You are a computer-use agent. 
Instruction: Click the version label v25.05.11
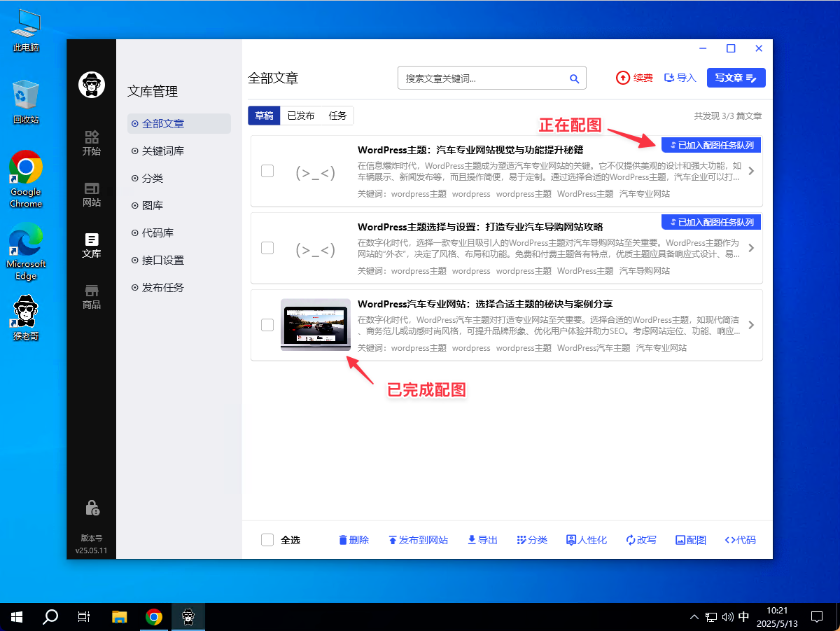92,550
